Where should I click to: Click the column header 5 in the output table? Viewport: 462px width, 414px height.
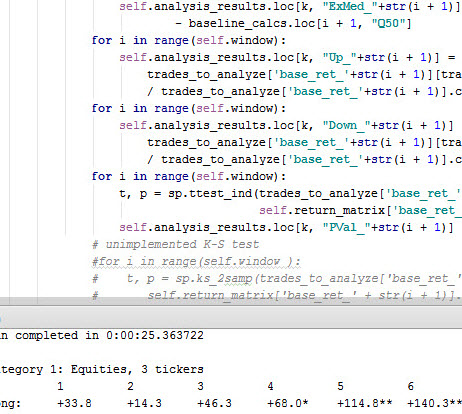340,386
